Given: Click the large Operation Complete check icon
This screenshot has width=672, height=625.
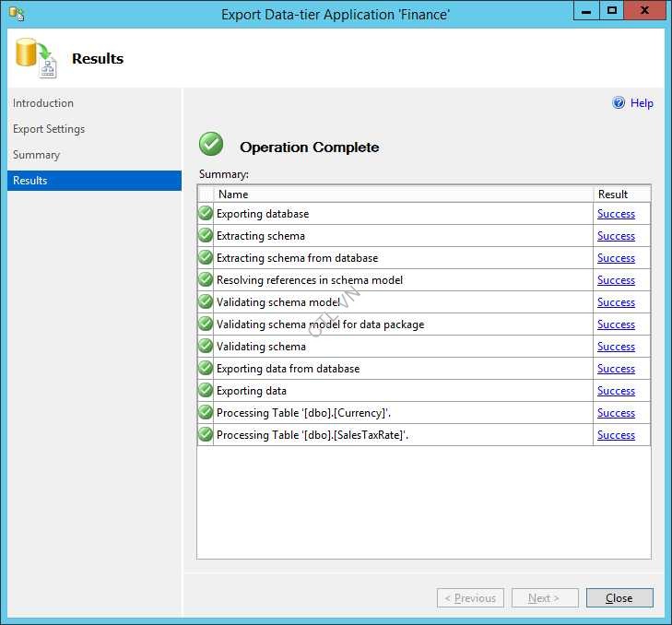Looking at the screenshot, I should tap(211, 145).
